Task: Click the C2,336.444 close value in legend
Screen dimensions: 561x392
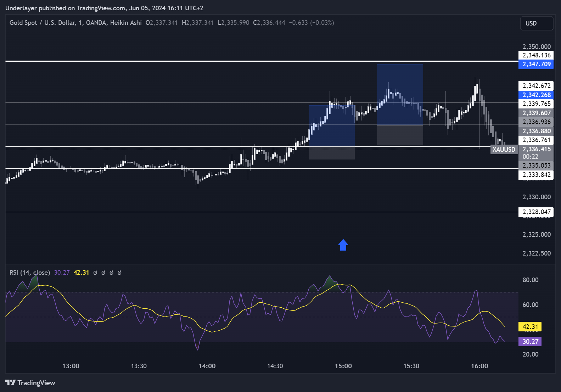Action: coord(269,23)
